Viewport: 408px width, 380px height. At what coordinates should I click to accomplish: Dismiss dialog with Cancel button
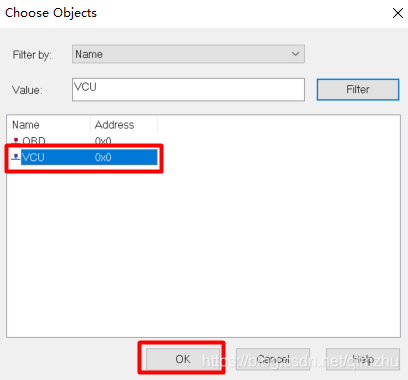[273, 359]
